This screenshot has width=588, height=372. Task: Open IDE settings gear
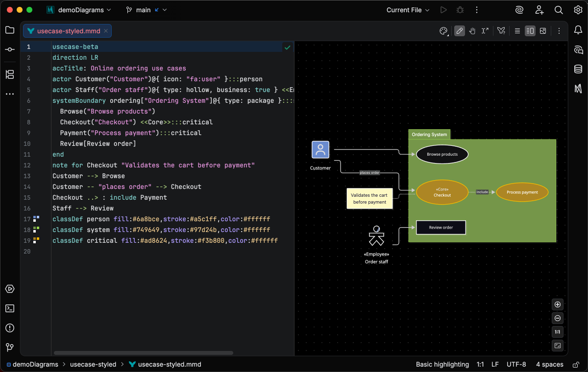[x=578, y=10]
